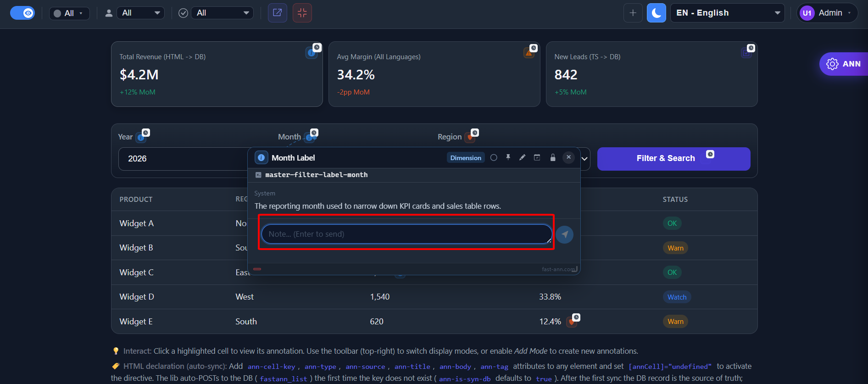
Task: Click the pencil edit icon in popup
Action: tap(522, 157)
